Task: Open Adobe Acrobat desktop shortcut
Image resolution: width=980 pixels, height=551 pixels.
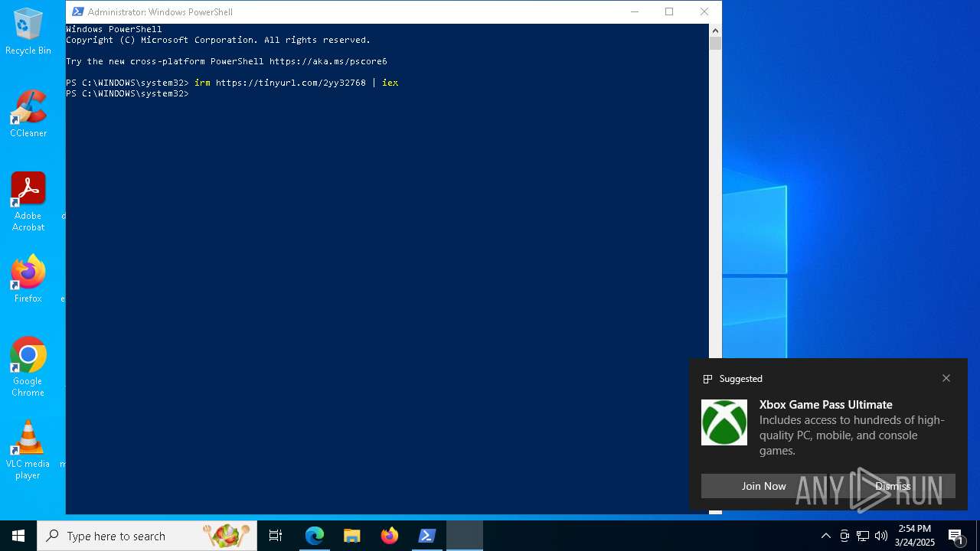Action: [28, 201]
